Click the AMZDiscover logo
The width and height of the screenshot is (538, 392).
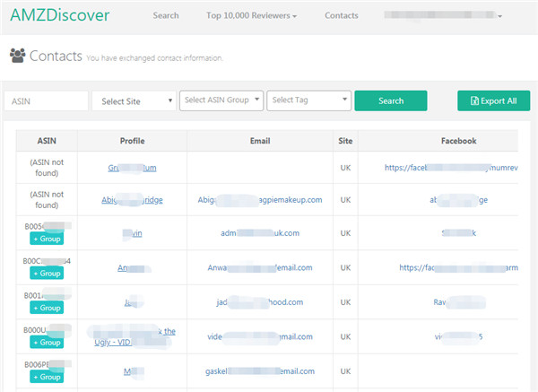(60, 15)
